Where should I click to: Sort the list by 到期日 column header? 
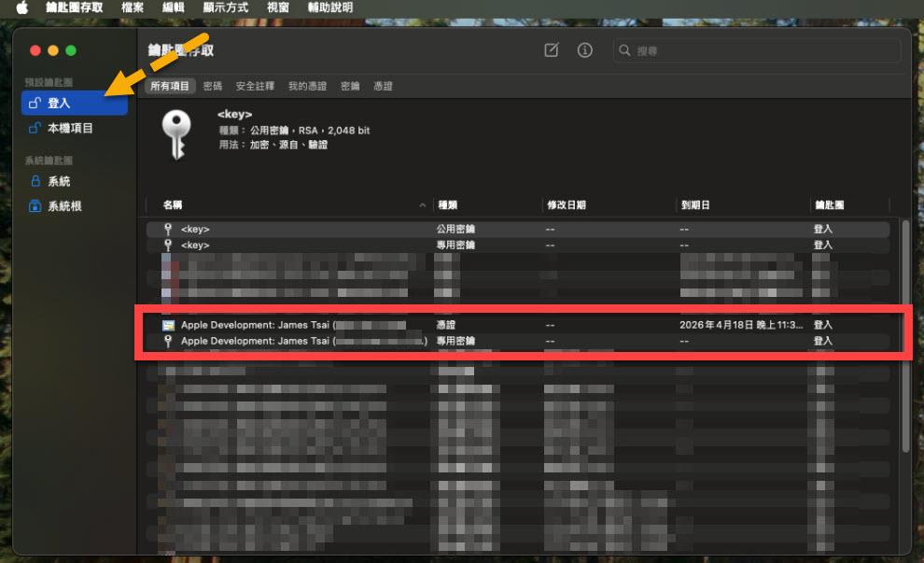tap(695, 204)
